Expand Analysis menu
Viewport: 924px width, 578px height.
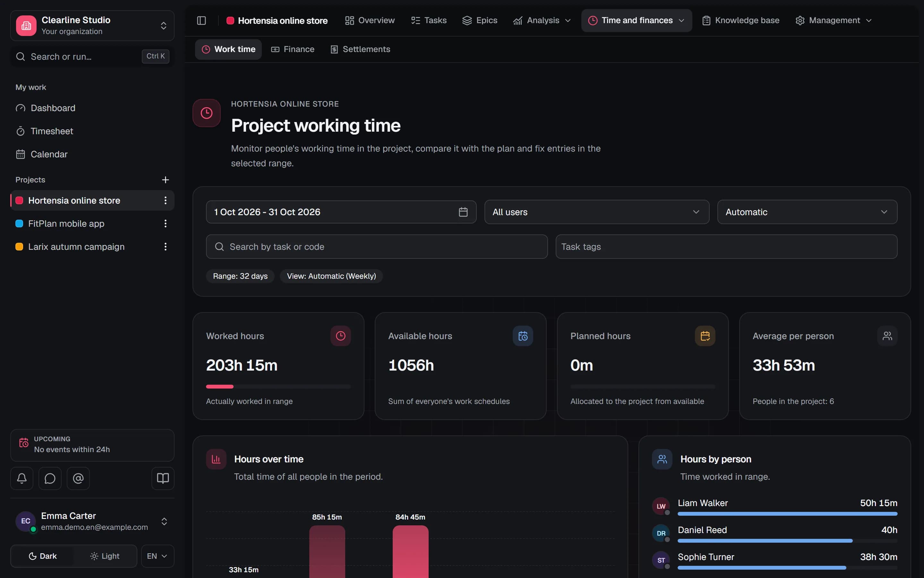pos(542,20)
